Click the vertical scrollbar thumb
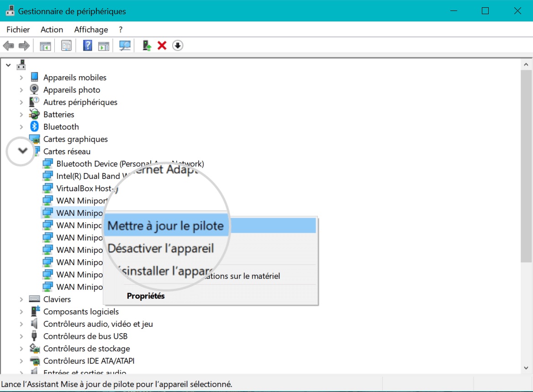This screenshot has height=392, width=533. click(x=526, y=166)
